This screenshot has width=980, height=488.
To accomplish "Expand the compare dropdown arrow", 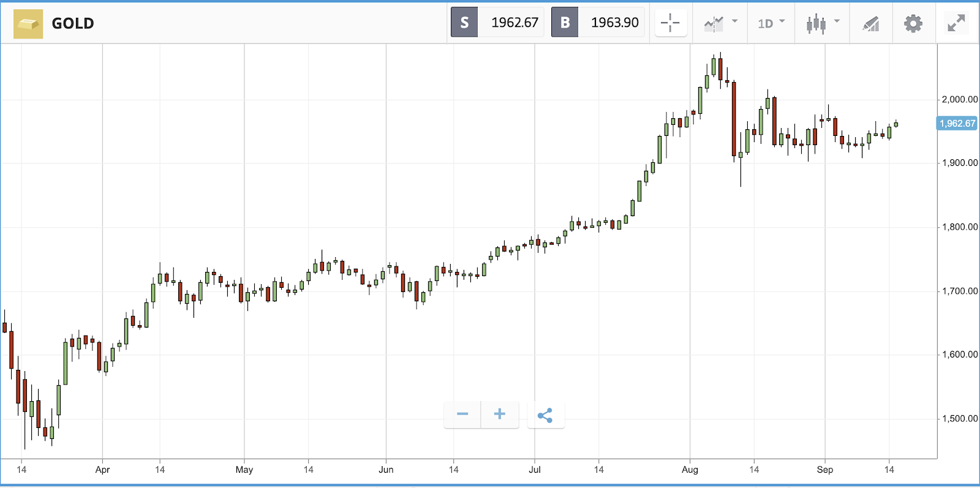I will pyautogui.click(x=735, y=21).
